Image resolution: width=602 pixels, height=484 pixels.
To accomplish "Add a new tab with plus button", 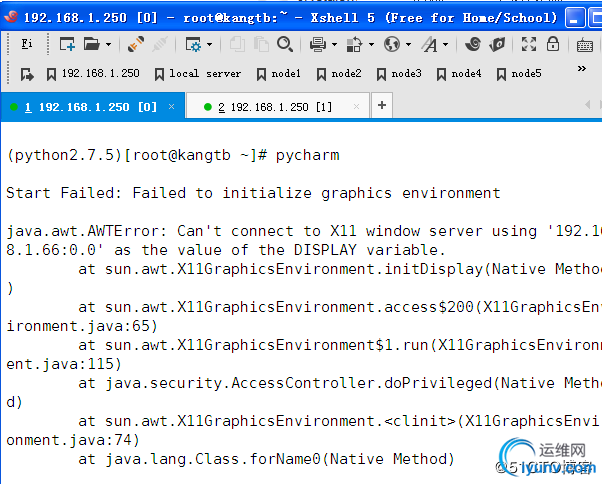I will tap(382, 105).
